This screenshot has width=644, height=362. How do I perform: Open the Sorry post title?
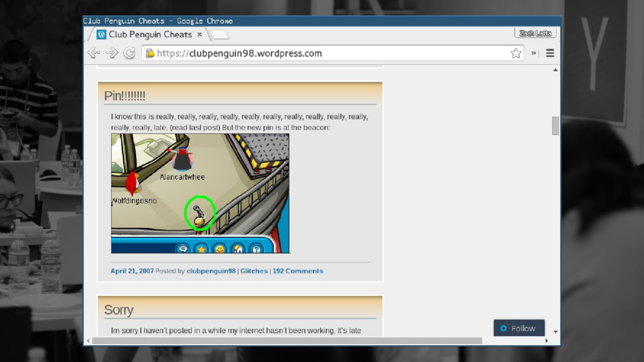tap(118, 309)
